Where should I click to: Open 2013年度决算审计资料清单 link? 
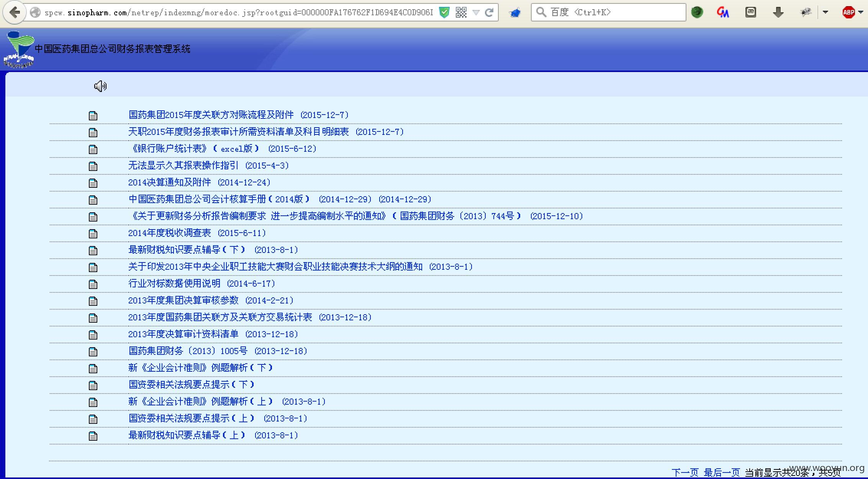coord(213,334)
